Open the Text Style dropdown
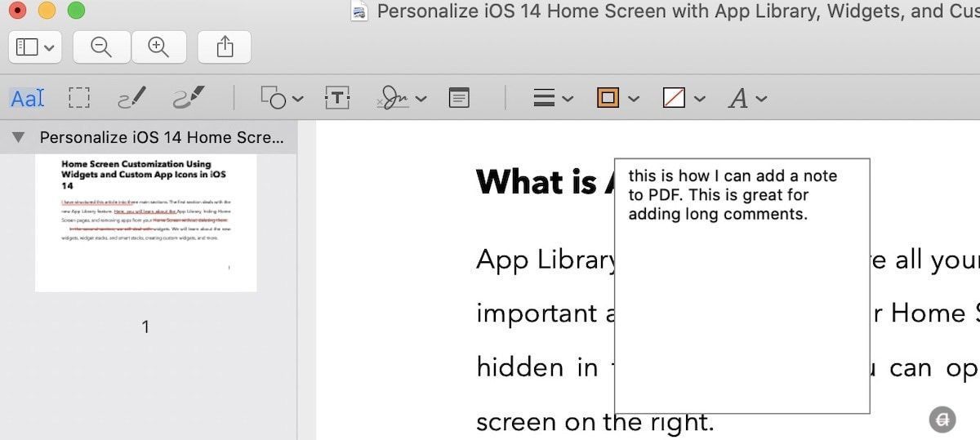The height and width of the screenshot is (440, 980). [747, 99]
